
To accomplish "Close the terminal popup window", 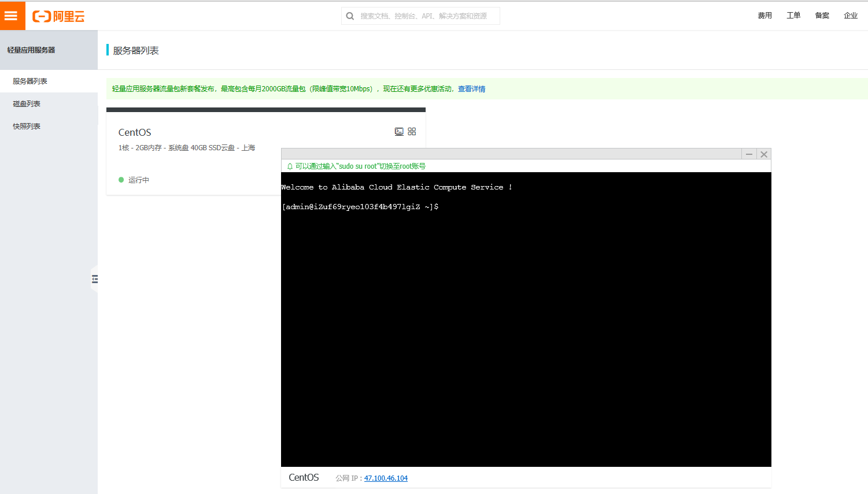I will coord(764,154).
